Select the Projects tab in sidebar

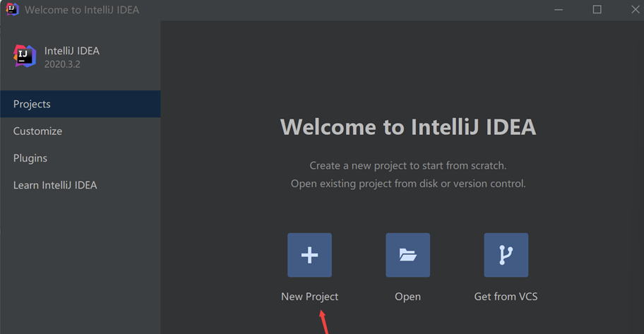[80, 104]
